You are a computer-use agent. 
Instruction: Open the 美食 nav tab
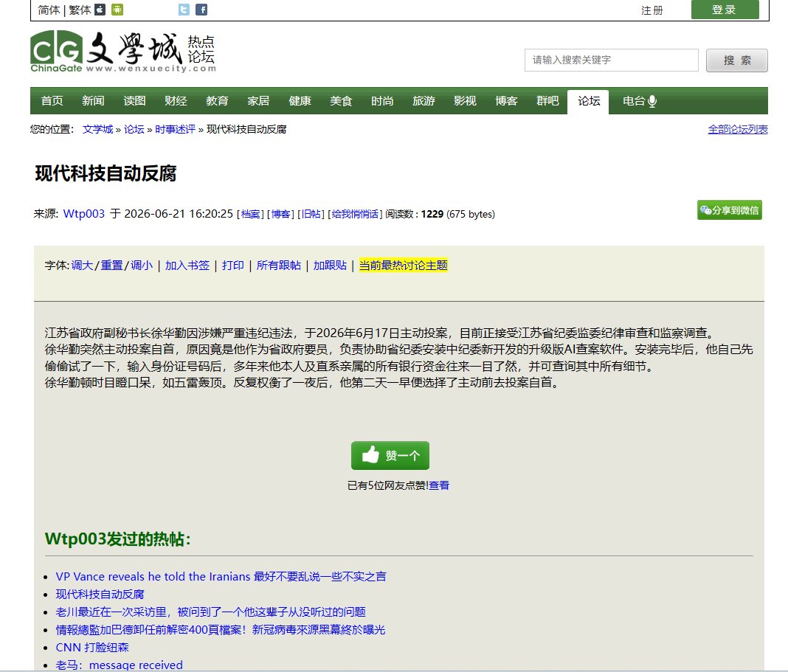[341, 101]
